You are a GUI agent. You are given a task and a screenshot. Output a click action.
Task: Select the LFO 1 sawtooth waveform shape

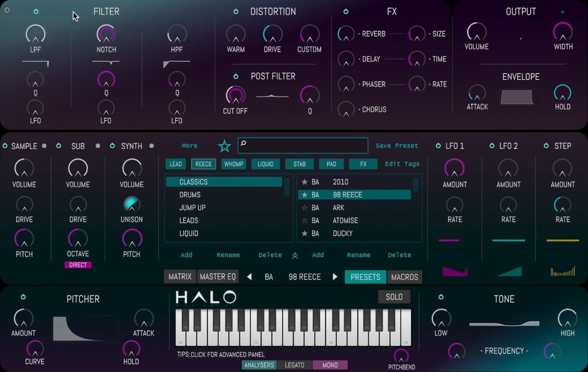(x=455, y=271)
